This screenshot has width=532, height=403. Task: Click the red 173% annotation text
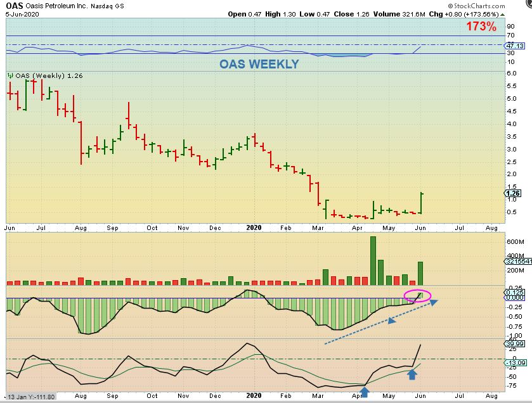click(x=481, y=26)
